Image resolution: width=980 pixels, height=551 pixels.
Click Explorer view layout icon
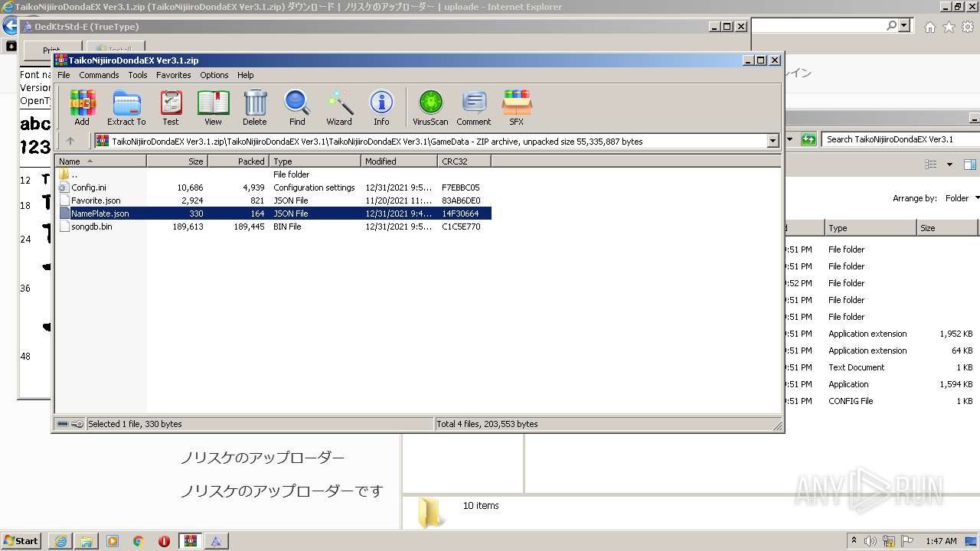click(931, 165)
